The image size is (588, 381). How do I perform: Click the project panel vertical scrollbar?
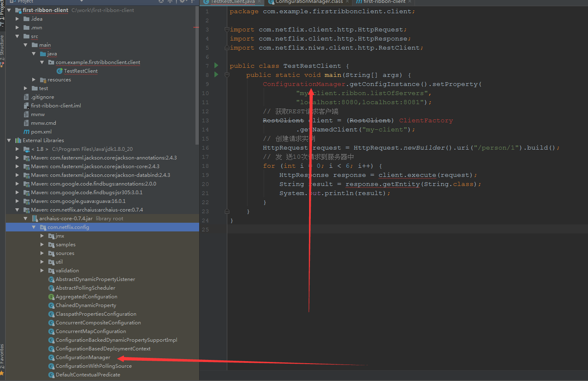[x=197, y=74]
